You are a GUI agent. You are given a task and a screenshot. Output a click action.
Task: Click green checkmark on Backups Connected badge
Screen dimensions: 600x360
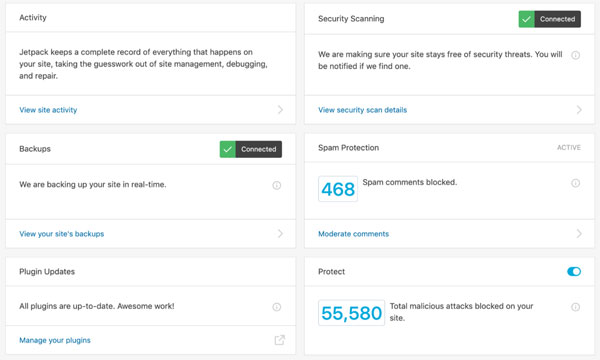228,149
